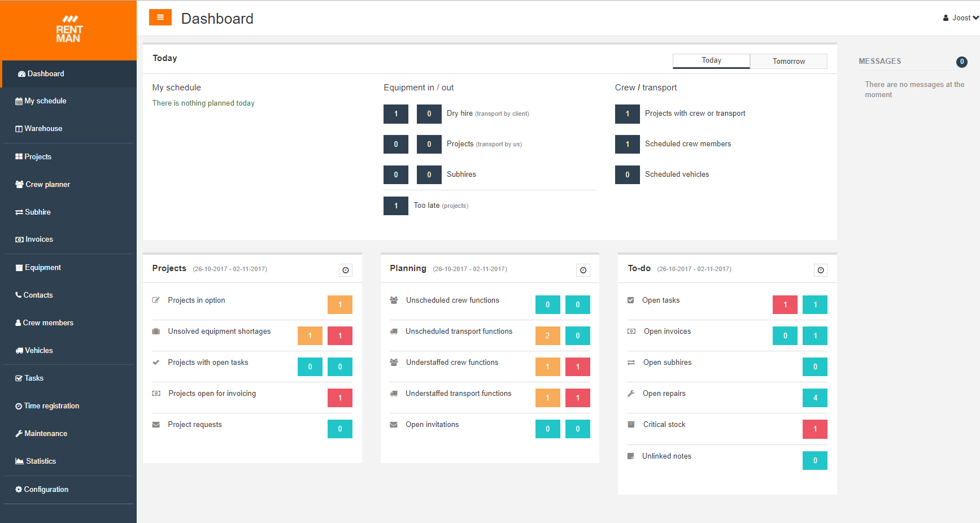The width and height of the screenshot is (980, 523).
Task: Click the Understaffed crew functions red badge
Action: tap(577, 367)
